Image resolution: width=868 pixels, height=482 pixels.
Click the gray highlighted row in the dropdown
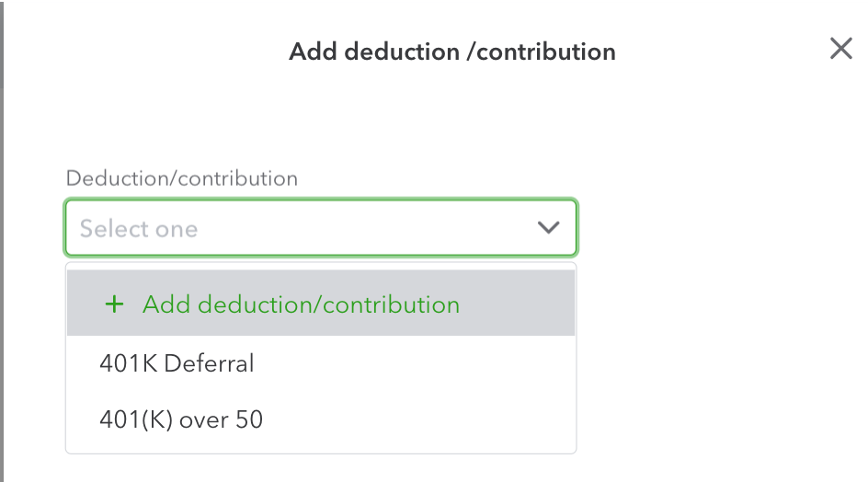click(x=320, y=304)
